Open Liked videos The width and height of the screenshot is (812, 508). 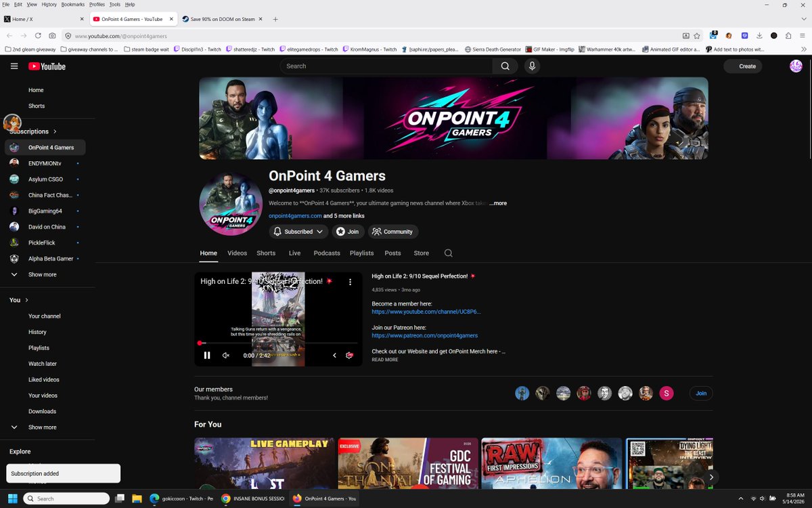click(x=45, y=379)
